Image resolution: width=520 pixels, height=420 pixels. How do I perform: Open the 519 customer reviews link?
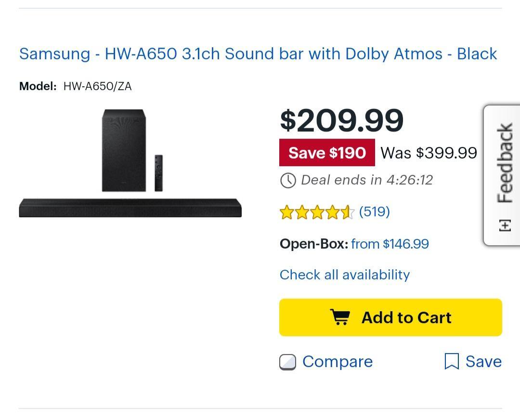[374, 211]
